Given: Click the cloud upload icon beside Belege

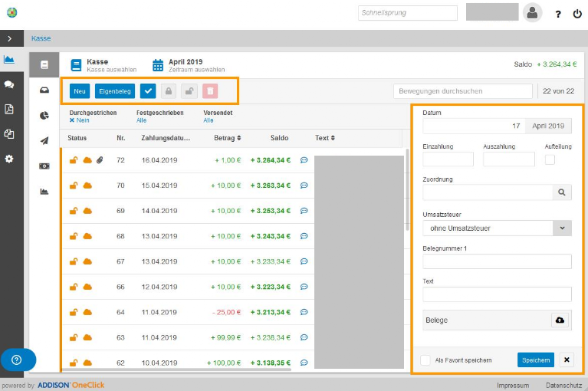Looking at the screenshot, I should [x=560, y=320].
